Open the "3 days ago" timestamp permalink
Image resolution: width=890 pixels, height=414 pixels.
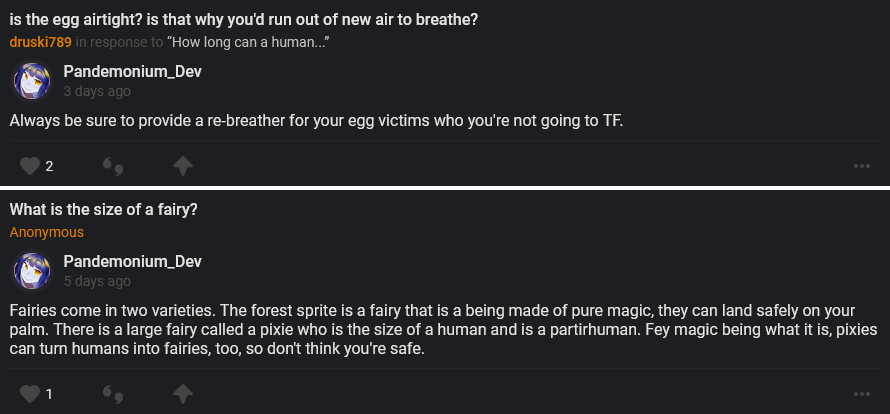pyautogui.click(x=96, y=91)
